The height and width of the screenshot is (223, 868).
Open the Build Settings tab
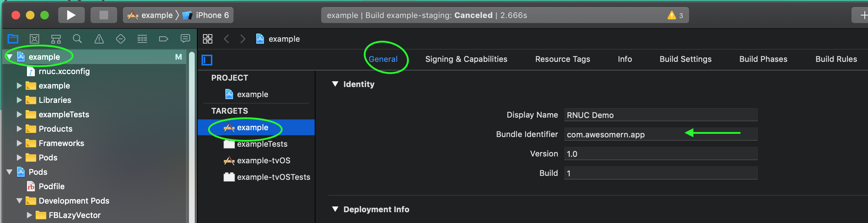(685, 59)
